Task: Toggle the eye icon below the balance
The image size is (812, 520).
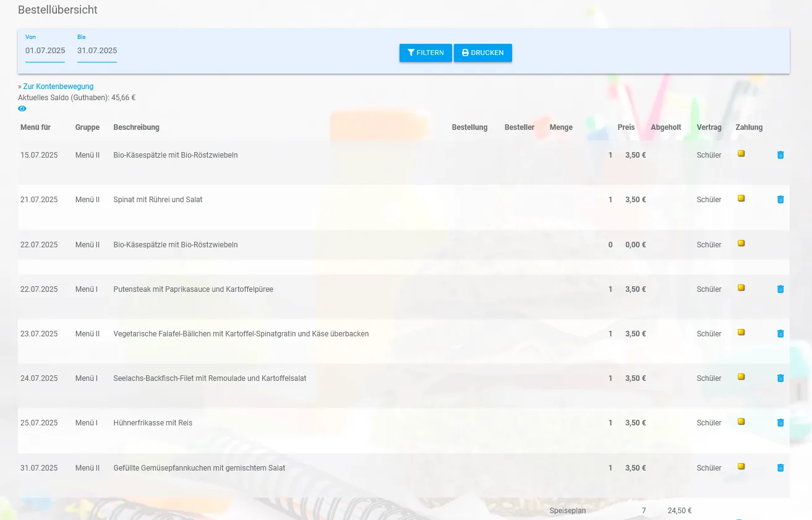Action: coord(22,108)
